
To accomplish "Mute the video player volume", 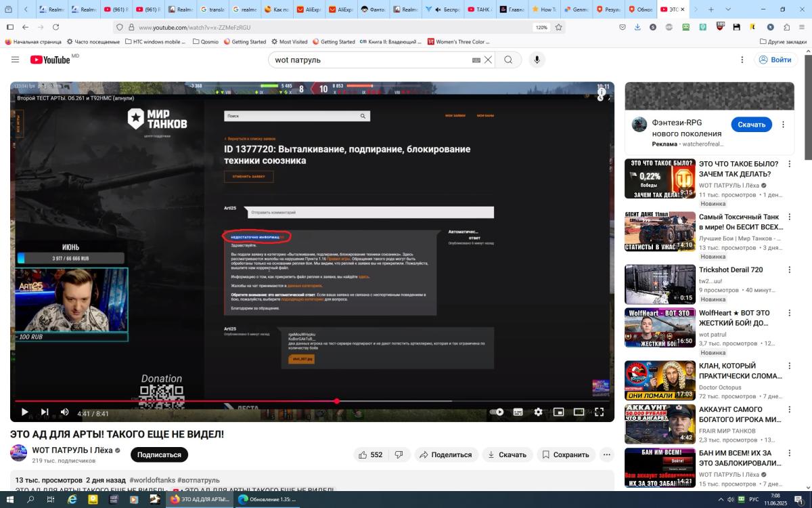I will [x=64, y=412].
